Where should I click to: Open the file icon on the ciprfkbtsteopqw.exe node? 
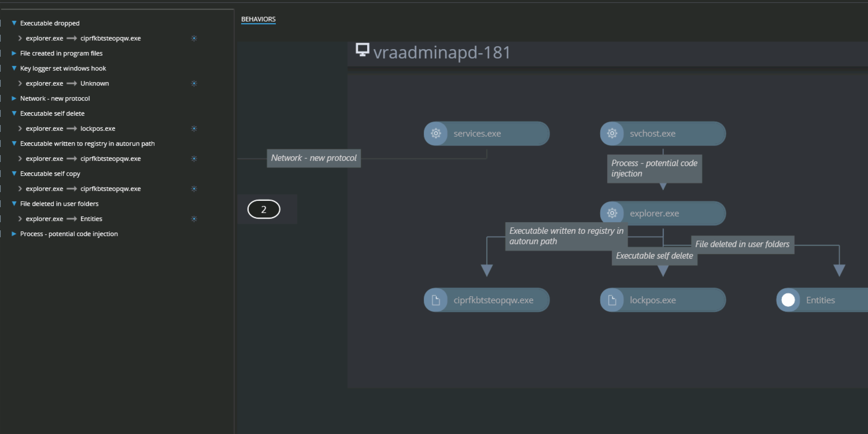435,300
